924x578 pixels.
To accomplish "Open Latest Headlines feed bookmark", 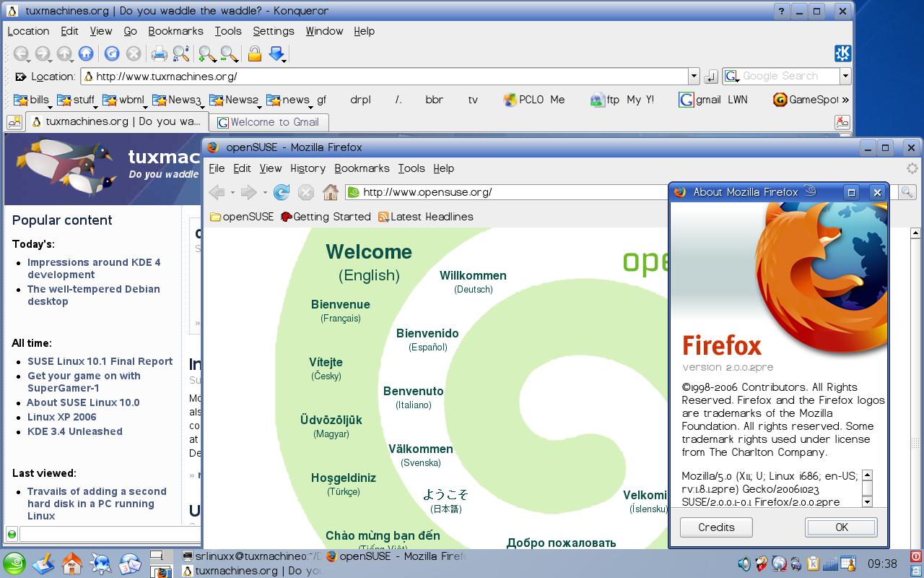I will (426, 217).
